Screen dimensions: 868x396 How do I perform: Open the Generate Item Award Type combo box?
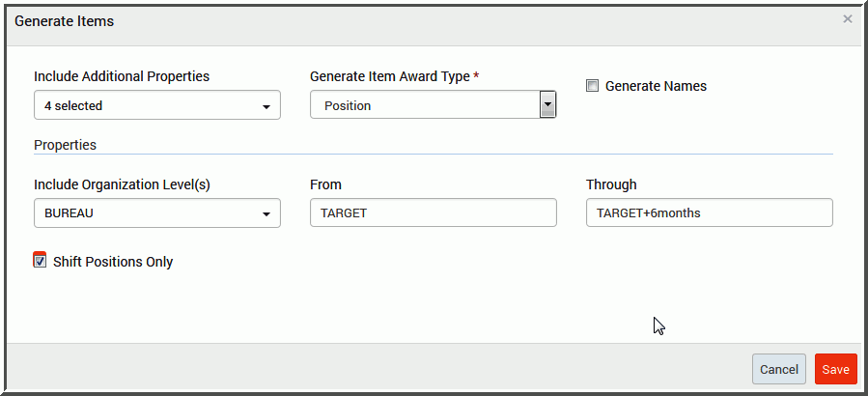433,105
